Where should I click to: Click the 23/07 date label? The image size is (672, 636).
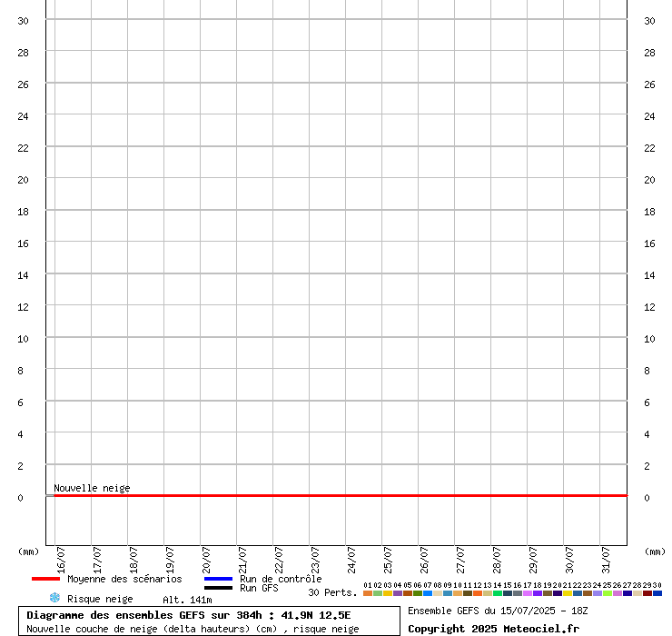coord(315,560)
